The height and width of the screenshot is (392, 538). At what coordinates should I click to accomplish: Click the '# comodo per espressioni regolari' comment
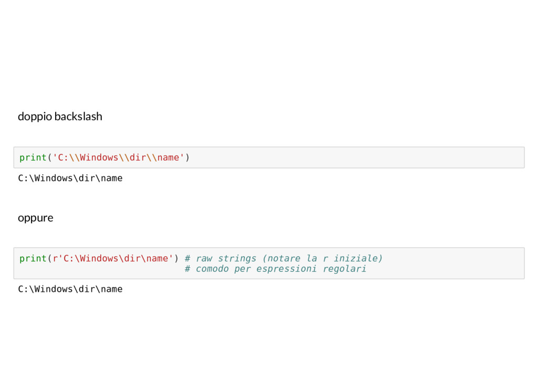(x=275, y=269)
